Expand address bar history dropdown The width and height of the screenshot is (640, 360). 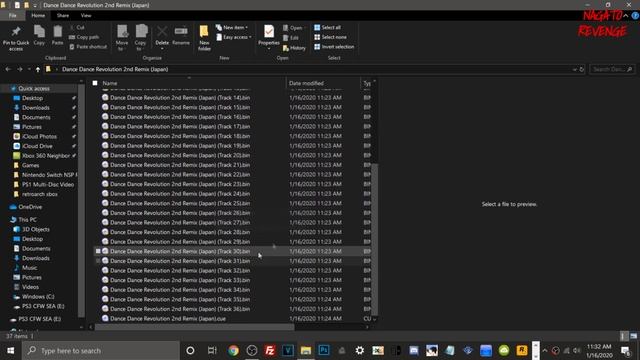(575, 69)
